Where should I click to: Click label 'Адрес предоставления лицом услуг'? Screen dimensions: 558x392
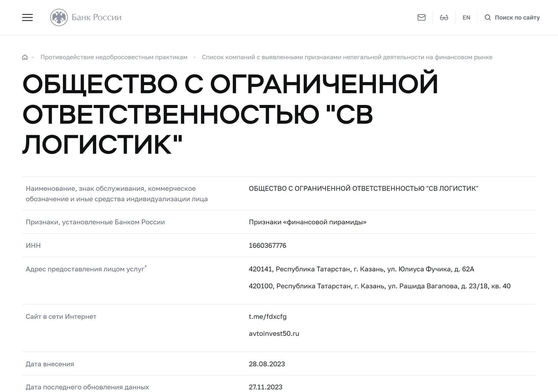tap(86, 269)
